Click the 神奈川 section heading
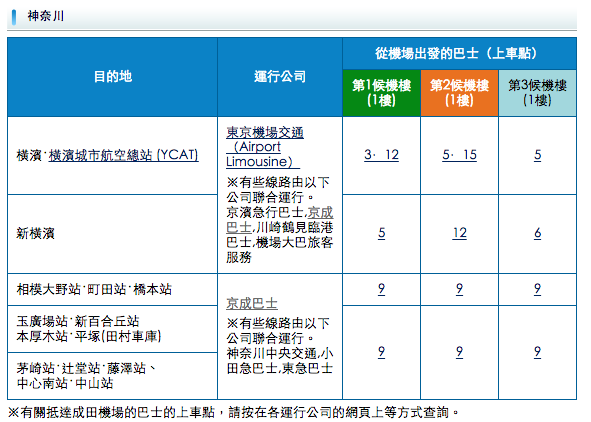The width and height of the screenshot is (591, 422). 46,16
